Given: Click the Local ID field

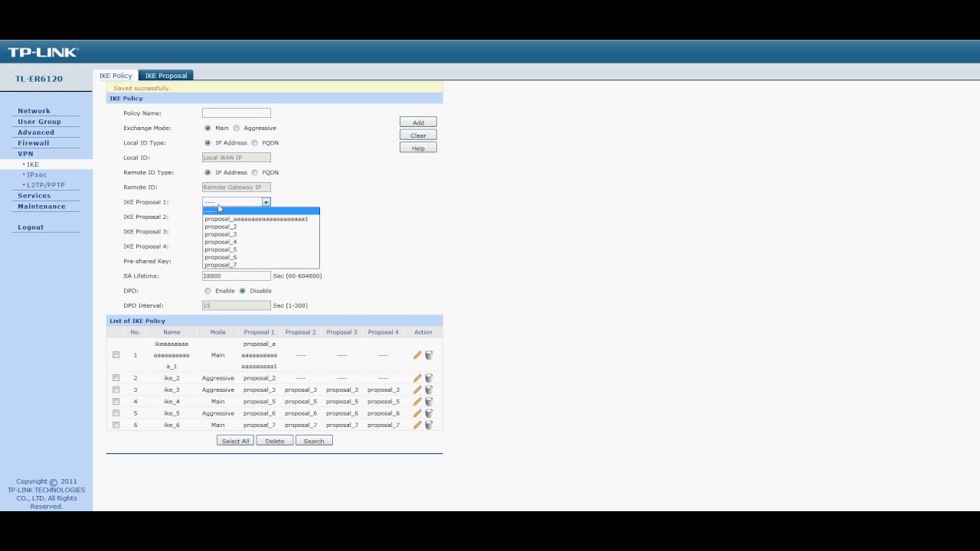Looking at the screenshot, I should point(237,158).
